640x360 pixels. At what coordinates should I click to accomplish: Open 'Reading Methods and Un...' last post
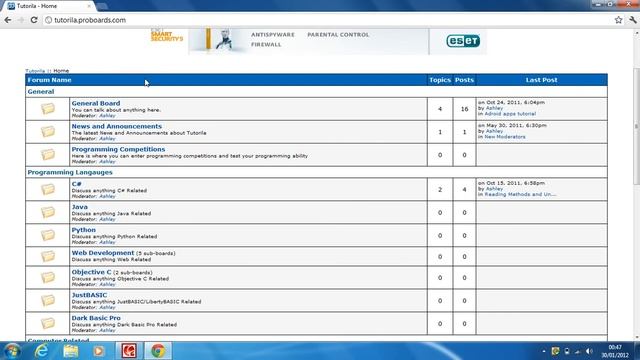pos(520,194)
